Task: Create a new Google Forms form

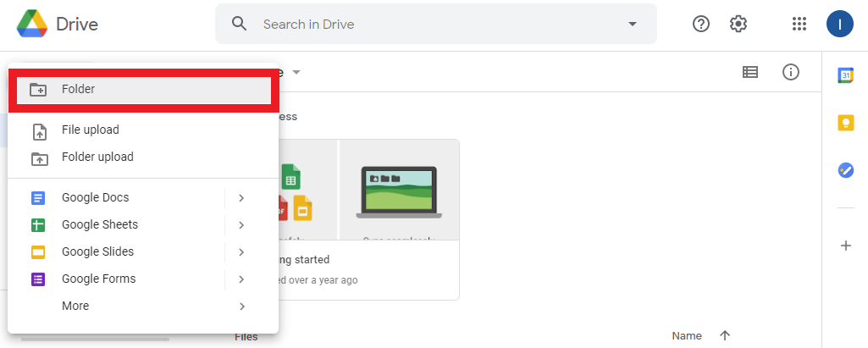Action: click(x=116, y=279)
